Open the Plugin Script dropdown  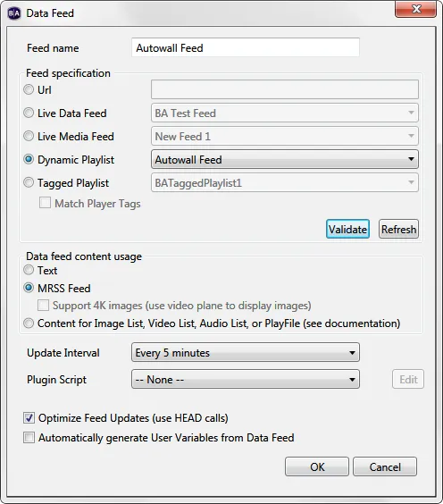click(245, 379)
